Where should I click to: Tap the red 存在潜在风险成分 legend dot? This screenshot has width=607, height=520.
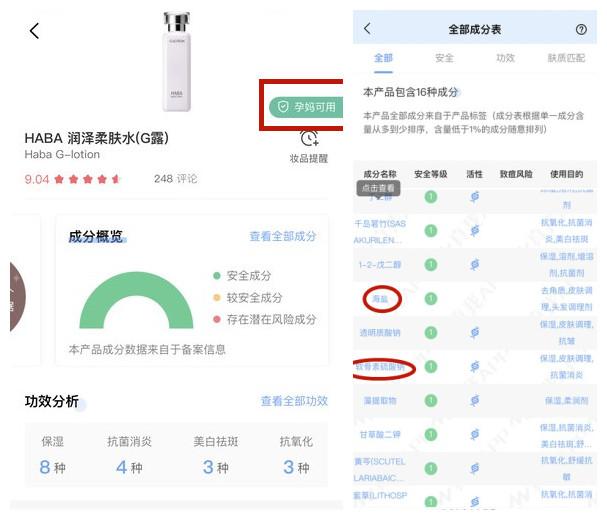point(217,319)
